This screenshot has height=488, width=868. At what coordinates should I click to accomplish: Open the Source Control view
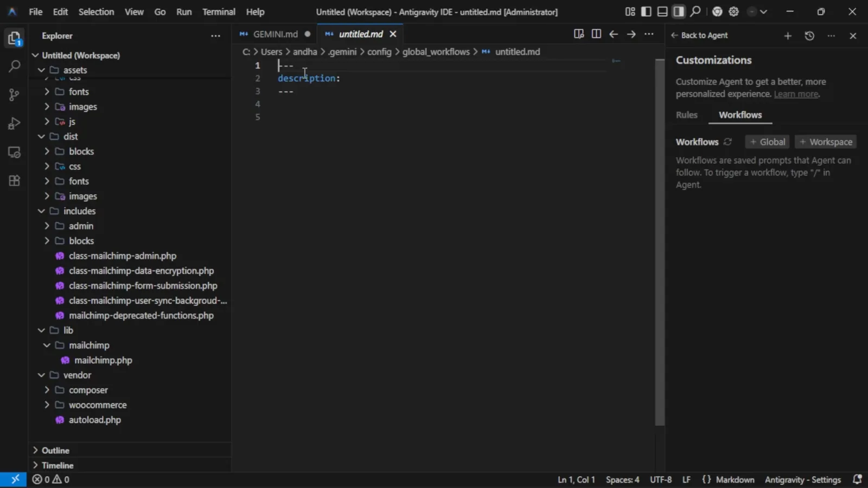click(x=14, y=95)
